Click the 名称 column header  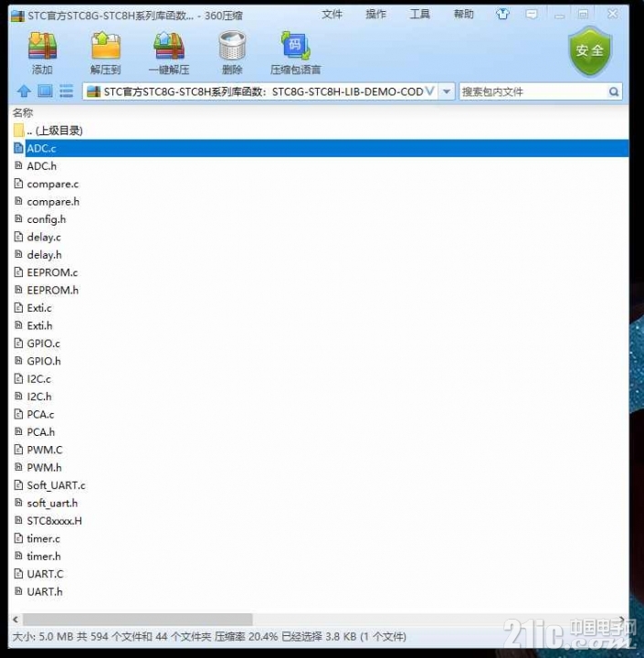click(23, 112)
